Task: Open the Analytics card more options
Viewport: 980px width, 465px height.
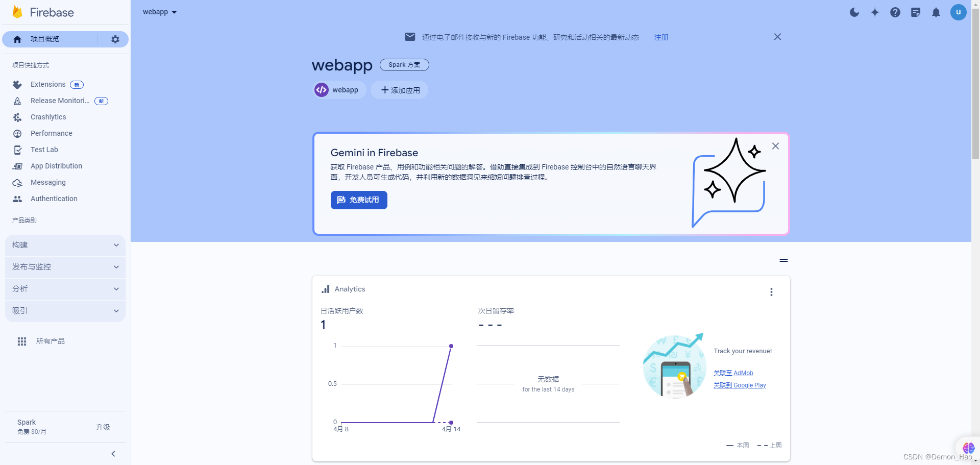Action: pos(771,292)
